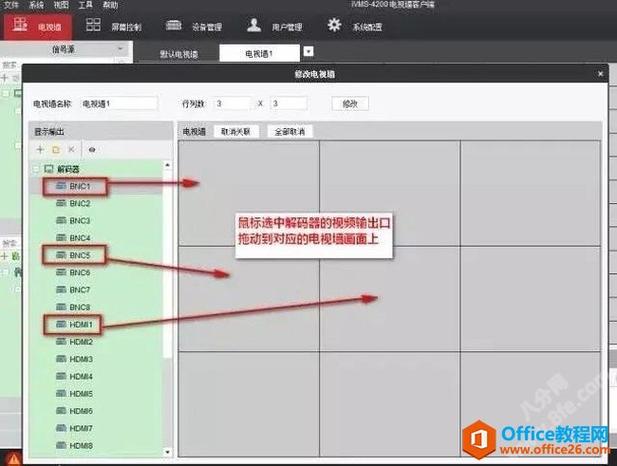The width and height of the screenshot is (617, 466).
Task: Select the bottom-center TV wall screen cell
Action: tap(390, 404)
